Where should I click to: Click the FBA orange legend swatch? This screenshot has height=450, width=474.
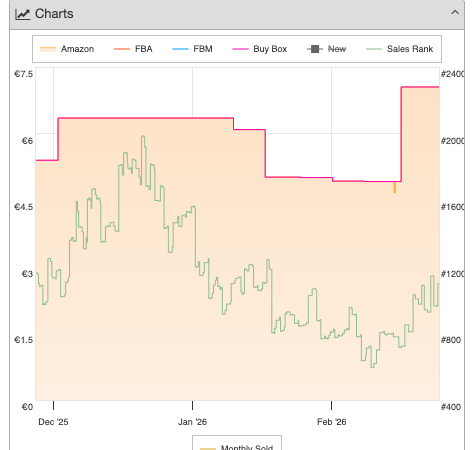click(122, 49)
